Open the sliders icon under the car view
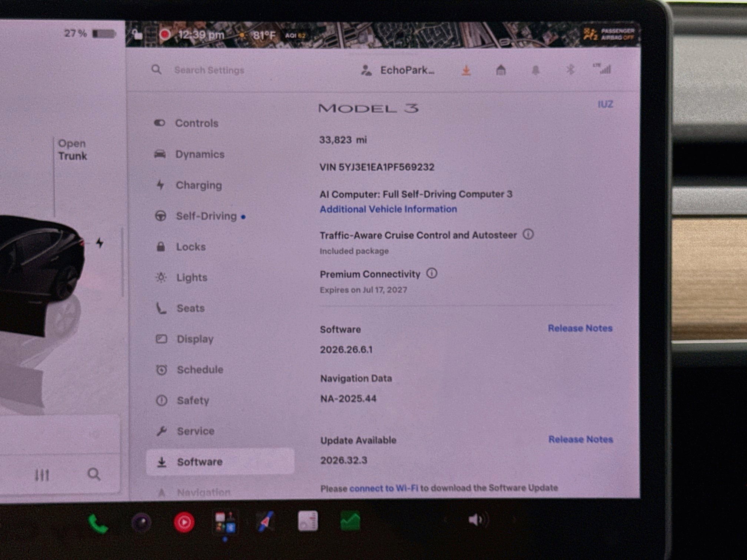 pyautogui.click(x=42, y=475)
